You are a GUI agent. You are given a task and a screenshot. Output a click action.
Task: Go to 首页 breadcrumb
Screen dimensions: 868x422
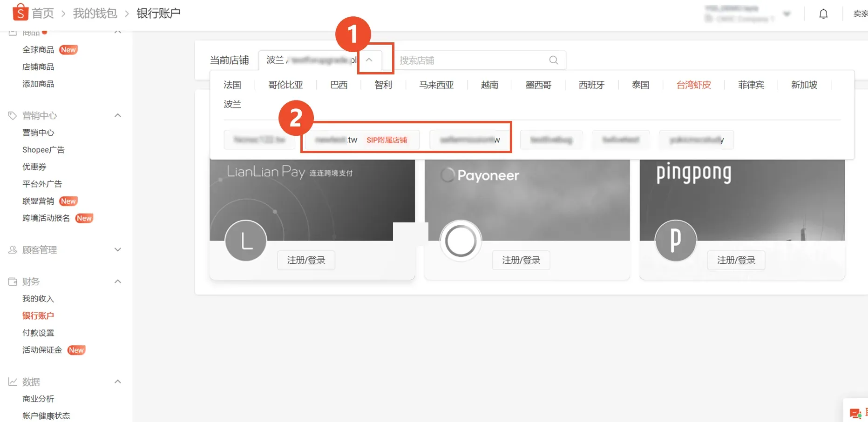click(43, 13)
